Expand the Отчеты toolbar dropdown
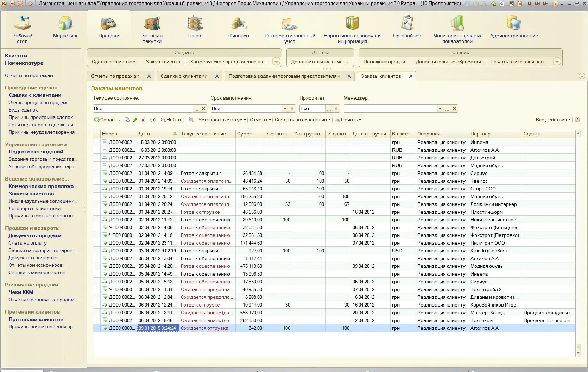Screen dimensions: 588x372 click(x=260, y=120)
